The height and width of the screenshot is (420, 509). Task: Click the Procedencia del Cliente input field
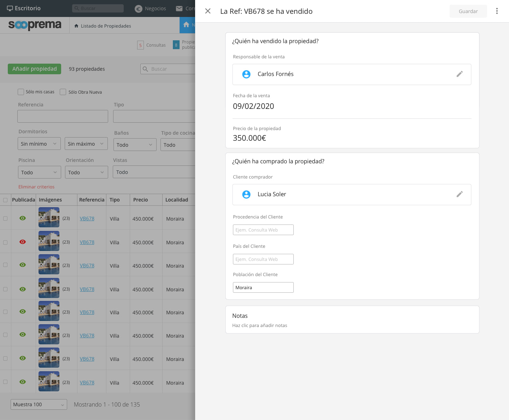(x=263, y=230)
